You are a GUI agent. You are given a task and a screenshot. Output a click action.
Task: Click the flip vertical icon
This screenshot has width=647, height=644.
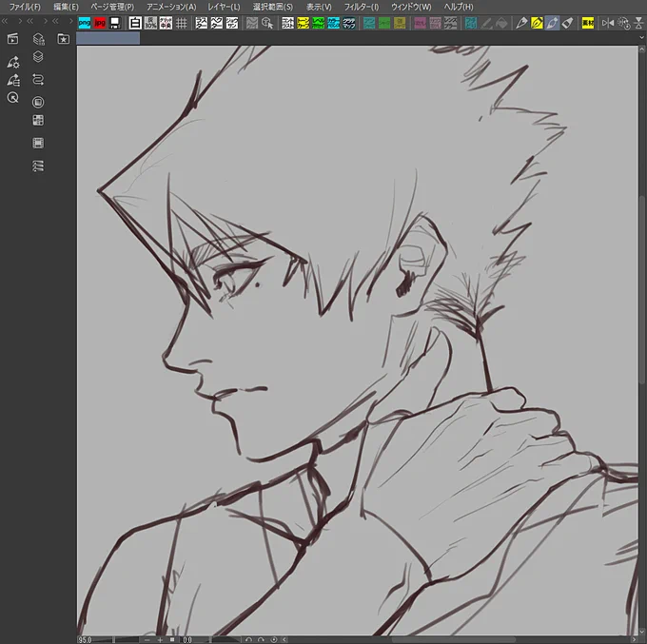coord(638,23)
